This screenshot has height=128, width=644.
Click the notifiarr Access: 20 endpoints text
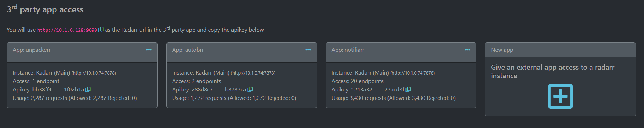pos(357,81)
